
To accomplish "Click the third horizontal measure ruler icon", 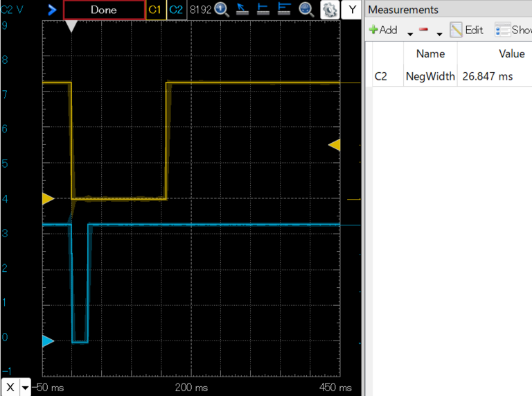I will (x=285, y=10).
